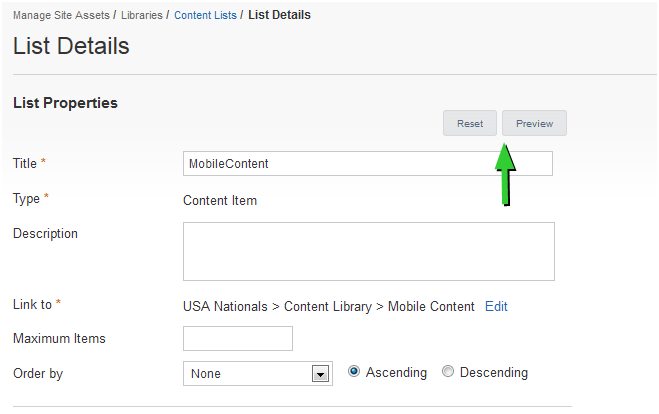
Task: Open the Order by dropdown arrow
Action: pyautogui.click(x=320, y=374)
